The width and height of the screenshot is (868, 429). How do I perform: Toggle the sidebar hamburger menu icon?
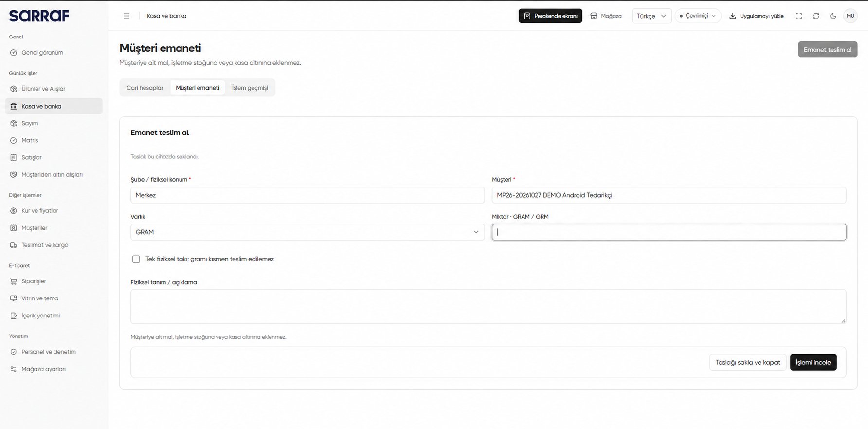pyautogui.click(x=127, y=16)
